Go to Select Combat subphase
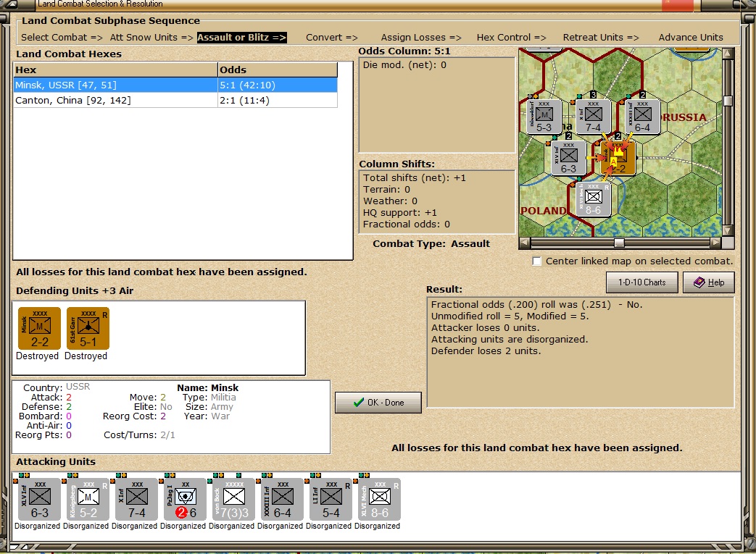 62,37
